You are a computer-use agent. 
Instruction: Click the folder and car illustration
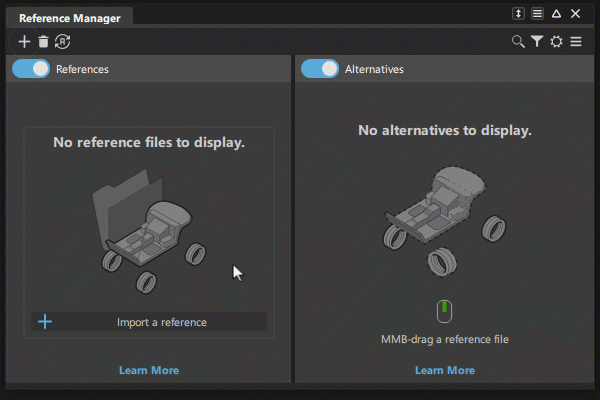coord(149,231)
